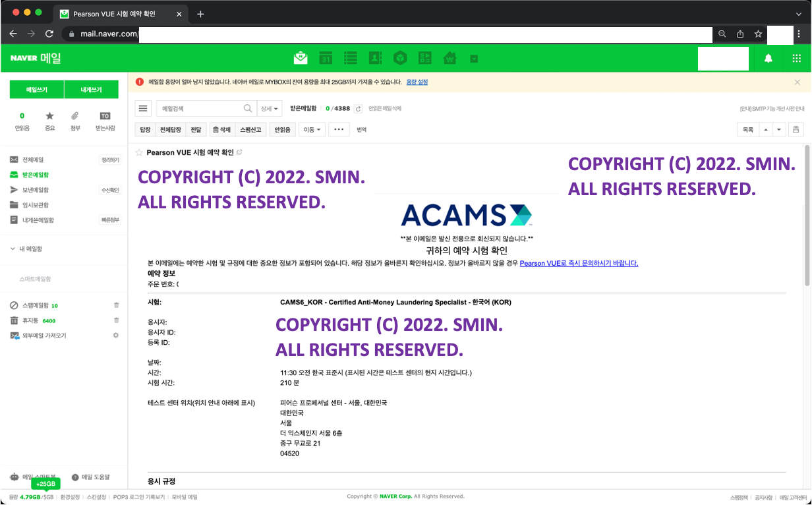
Task: Click the 정리하기 organize button
Action: (109, 160)
